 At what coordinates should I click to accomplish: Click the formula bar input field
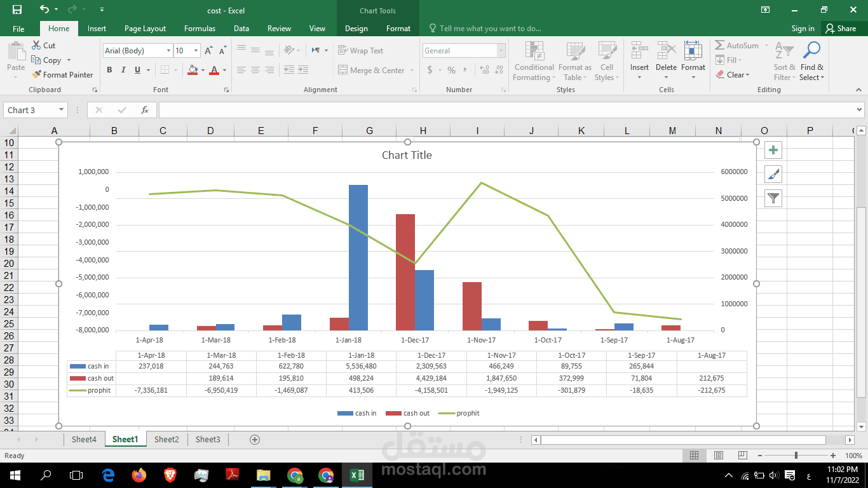point(506,110)
